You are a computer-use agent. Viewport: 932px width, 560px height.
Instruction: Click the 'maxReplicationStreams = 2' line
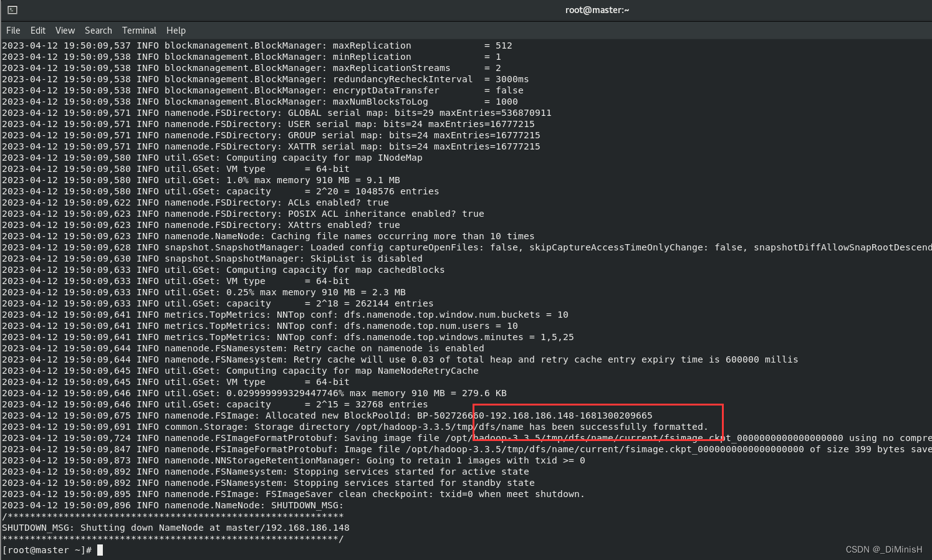click(251, 68)
